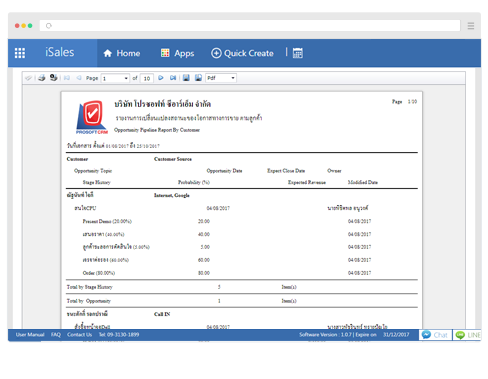Click the greyed search/find icon in the report toolbar
488x379 pixels.
29,78
